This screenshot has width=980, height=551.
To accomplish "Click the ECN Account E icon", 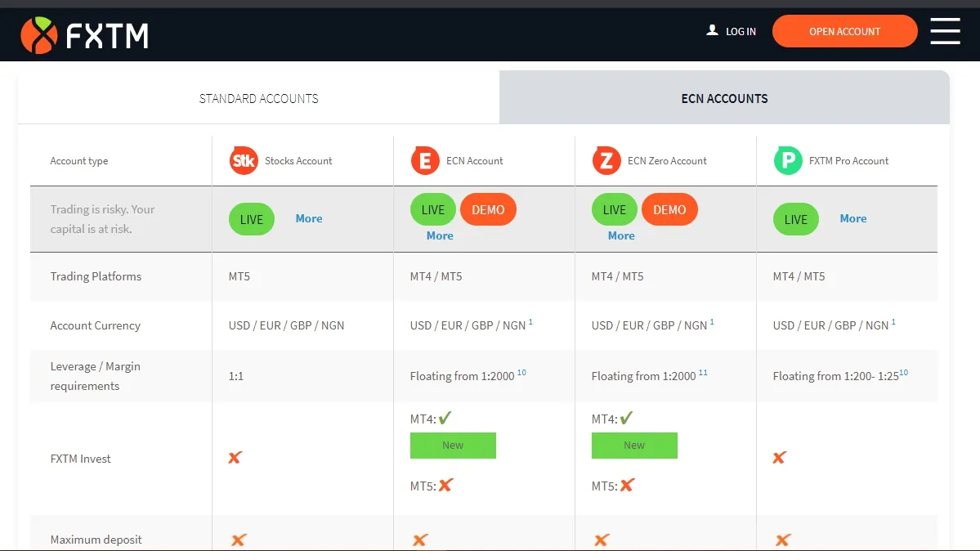I will pos(425,161).
